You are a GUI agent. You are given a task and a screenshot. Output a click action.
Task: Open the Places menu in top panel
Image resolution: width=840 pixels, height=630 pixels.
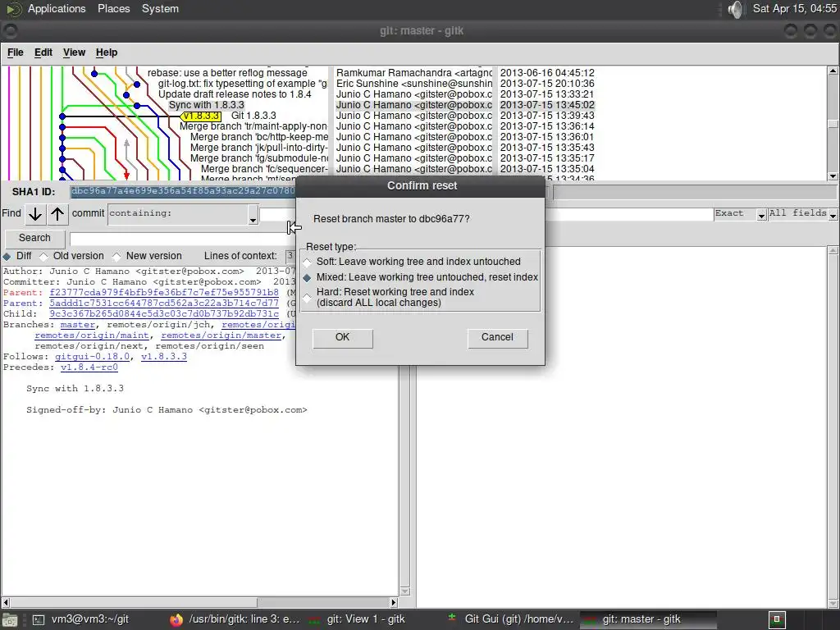coord(113,8)
